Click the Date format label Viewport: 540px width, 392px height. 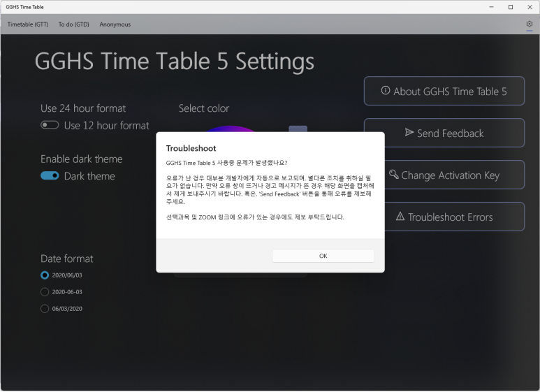(x=67, y=259)
